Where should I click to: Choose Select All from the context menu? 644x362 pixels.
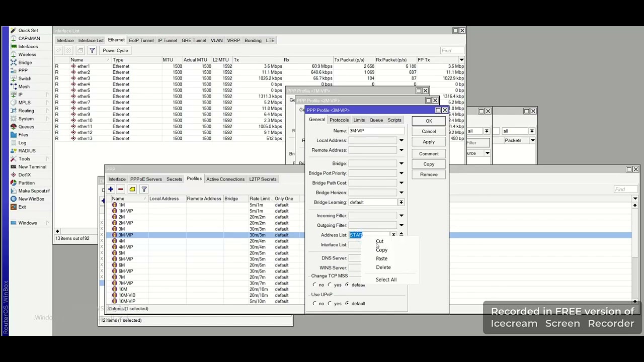386,280
